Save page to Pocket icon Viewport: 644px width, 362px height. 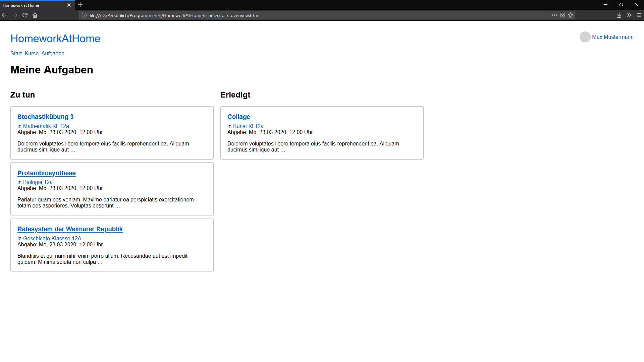(x=562, y=15)
